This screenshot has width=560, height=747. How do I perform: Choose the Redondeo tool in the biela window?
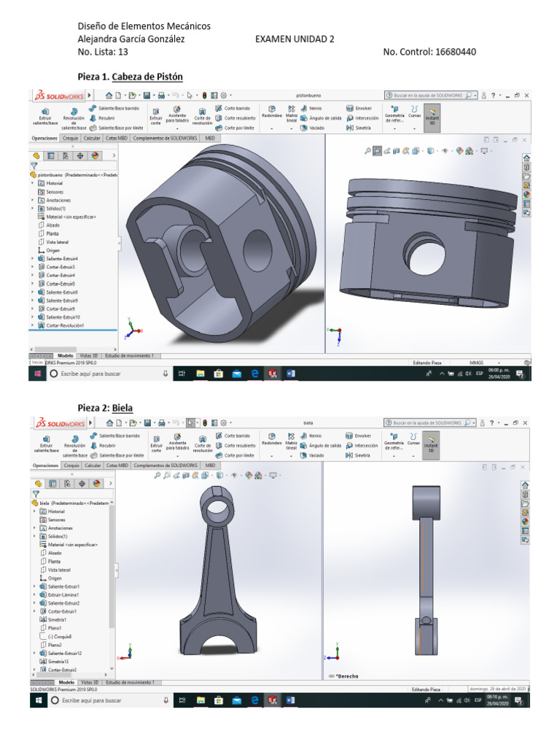pyautogui.click(x=271, y=439)
